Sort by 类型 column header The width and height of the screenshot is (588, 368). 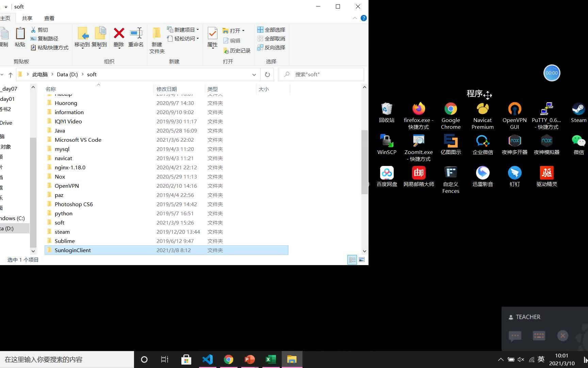click(x=230, y=89)
